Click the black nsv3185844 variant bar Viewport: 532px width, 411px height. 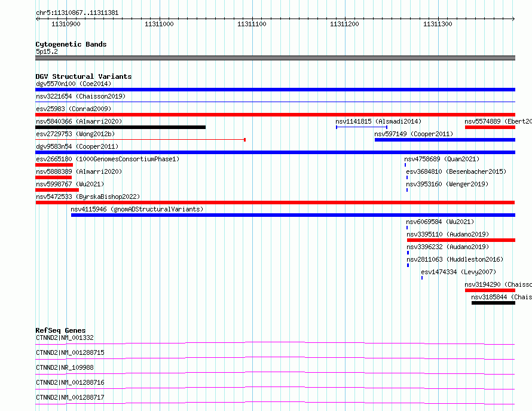tap(493, 303)
